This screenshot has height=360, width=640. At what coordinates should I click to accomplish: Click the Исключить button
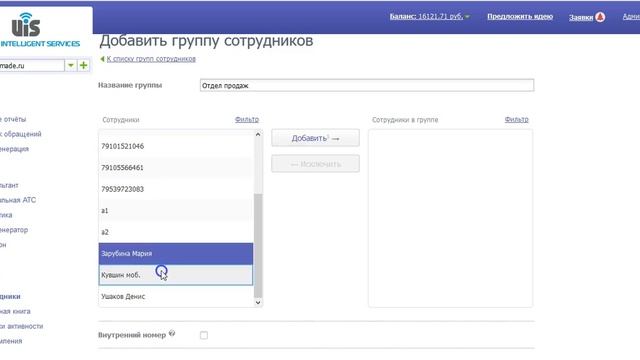(x=316, y=164)
